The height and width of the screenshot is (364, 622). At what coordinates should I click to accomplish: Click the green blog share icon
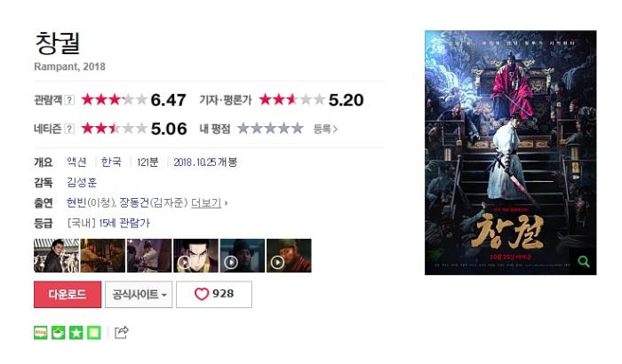41,333
